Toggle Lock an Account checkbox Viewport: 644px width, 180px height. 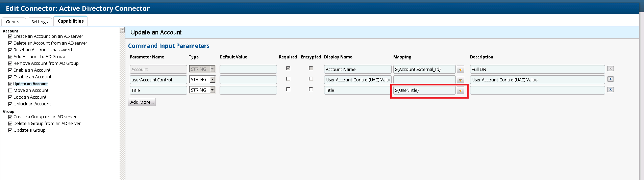click(x=10, y=97)
